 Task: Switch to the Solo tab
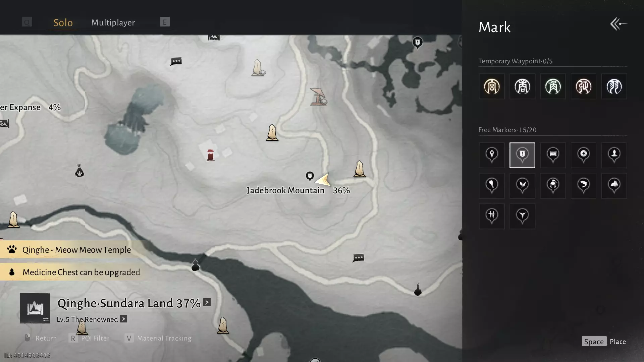coord(63,22)
